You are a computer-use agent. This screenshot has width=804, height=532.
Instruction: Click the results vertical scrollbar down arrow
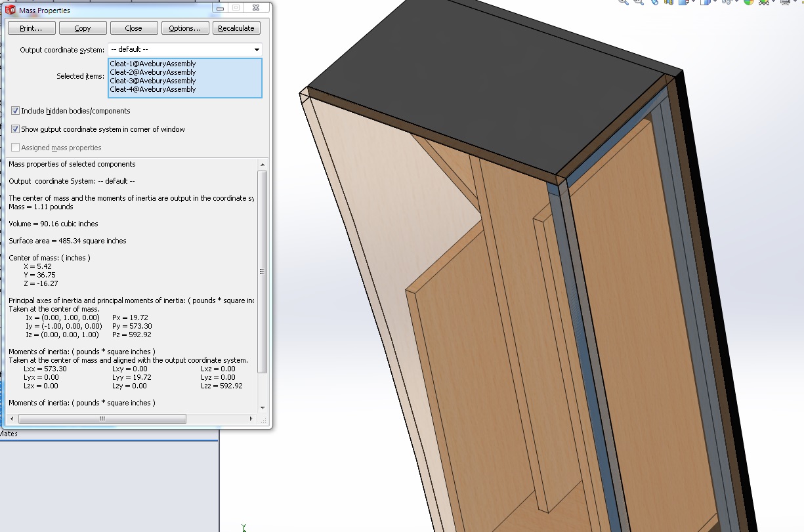pos(263,407)
